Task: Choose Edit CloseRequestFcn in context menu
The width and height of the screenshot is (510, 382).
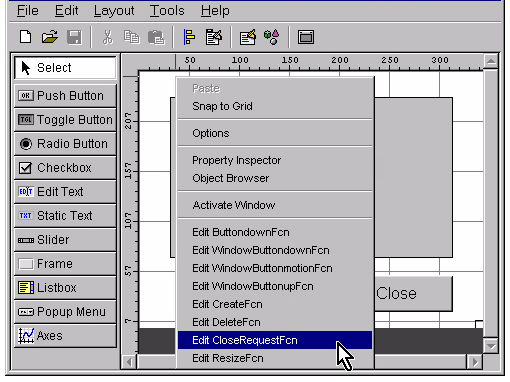Action: click(x=275, y=340)
